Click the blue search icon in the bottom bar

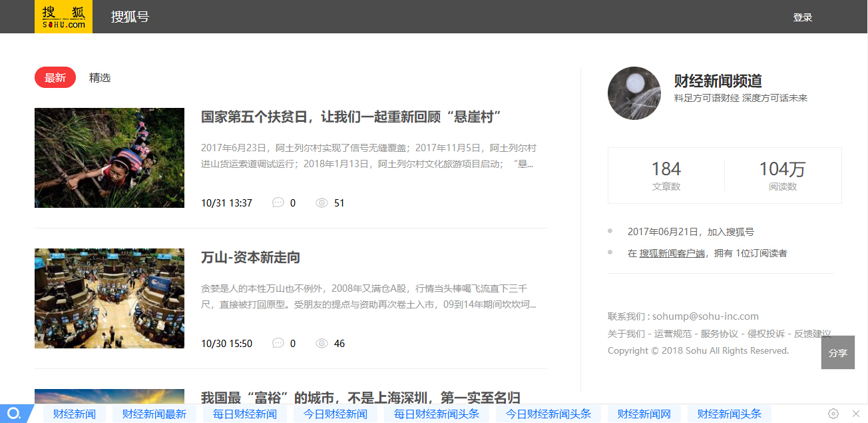coord(13,414)
